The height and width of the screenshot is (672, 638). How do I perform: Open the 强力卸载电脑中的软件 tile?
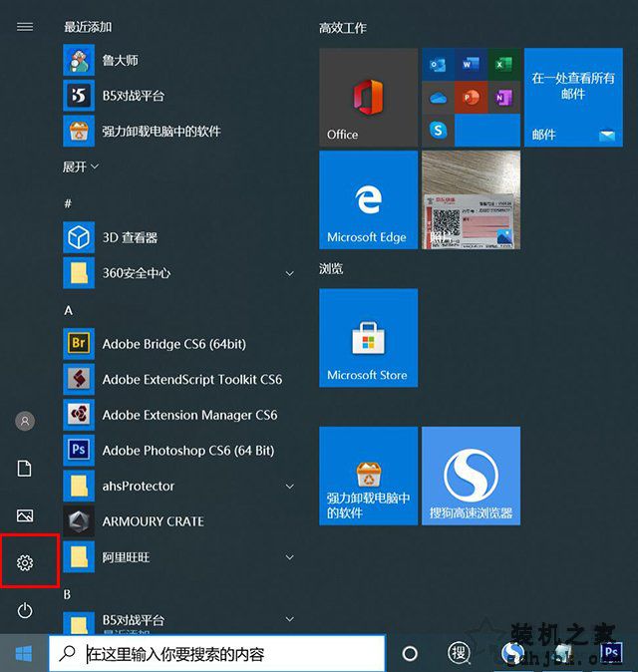368,476
